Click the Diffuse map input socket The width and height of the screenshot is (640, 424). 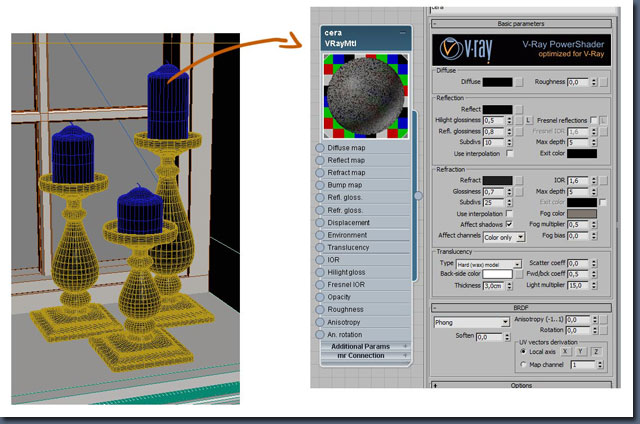pyautogui.click(x=320, y=148)
